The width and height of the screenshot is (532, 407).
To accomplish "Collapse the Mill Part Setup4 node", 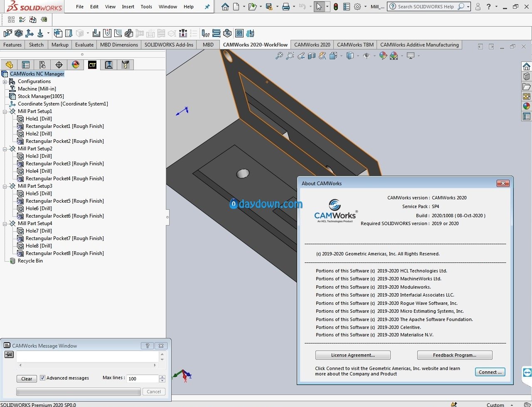I will coord(5,223).
